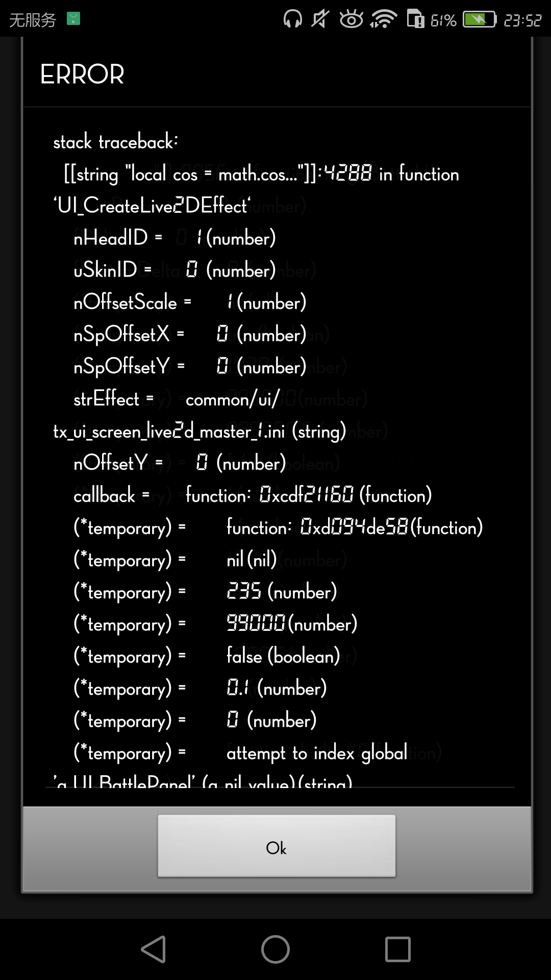Tap the Android home circle icon
Image resolution: width=551 pixels, height=980 pixels.
tap(275, 949)
